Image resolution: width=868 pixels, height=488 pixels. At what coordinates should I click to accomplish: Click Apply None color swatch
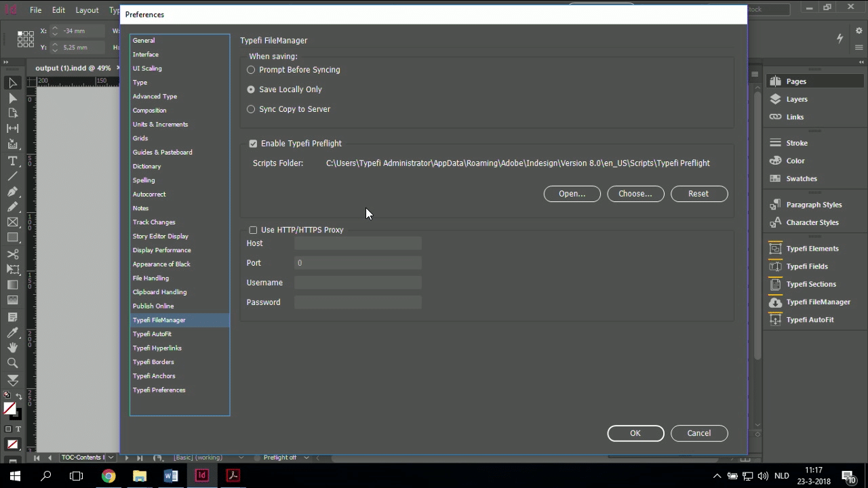tap(12, 445)
